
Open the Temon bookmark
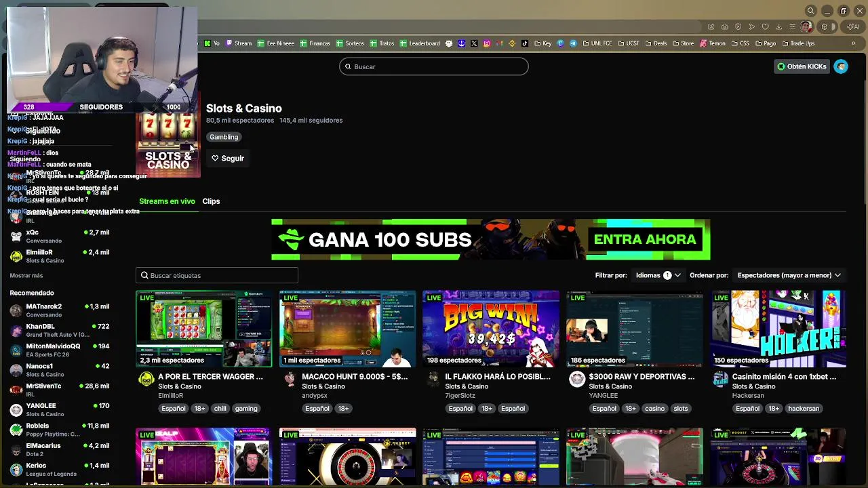(x=712, y=43)
